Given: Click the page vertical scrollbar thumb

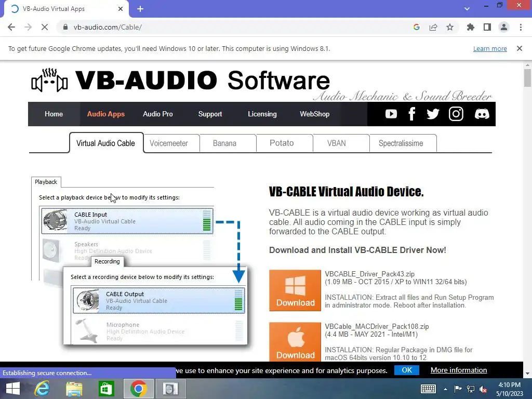Looking at the screenshot, I should tap(527, 78).
